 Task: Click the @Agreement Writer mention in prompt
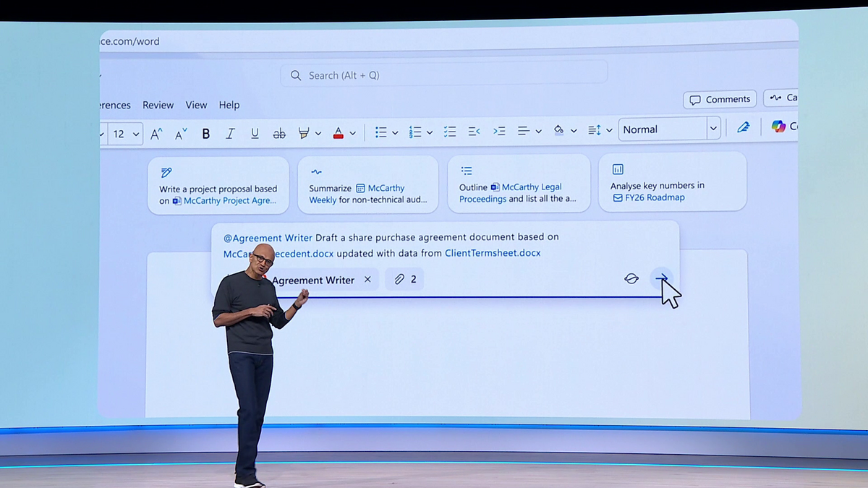coord(268,237)
